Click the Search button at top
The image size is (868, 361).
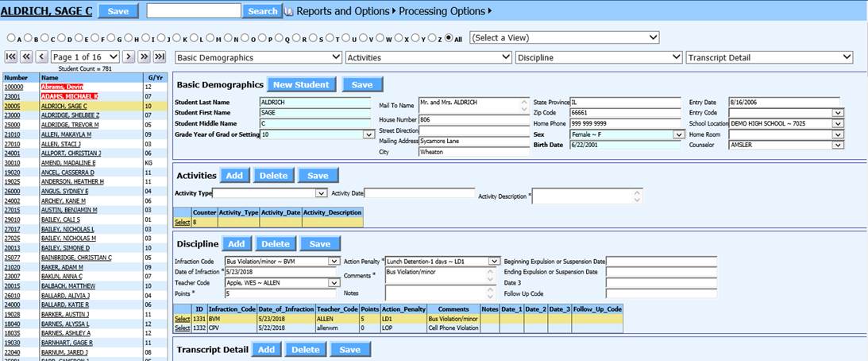262,11
